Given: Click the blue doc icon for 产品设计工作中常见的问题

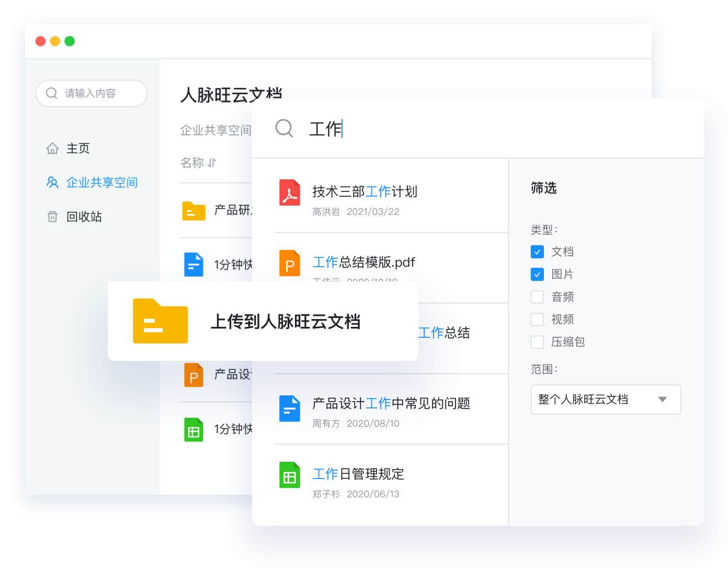Looking at the screenshot, I should (290, 408).
